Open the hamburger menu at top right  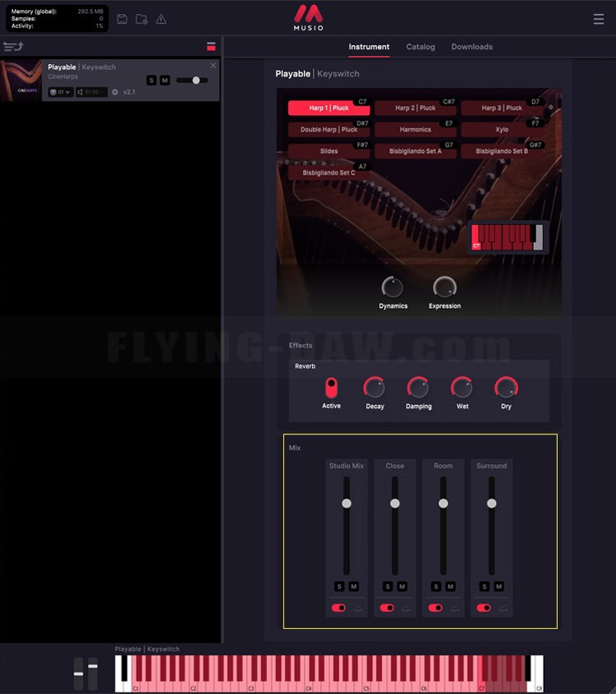pos(598,19)
